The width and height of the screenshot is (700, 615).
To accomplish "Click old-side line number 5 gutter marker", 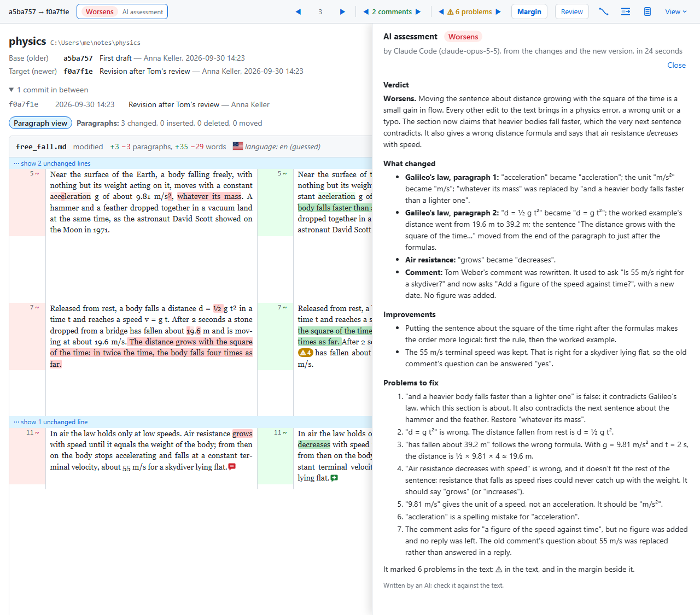I will pyautogui.click(x=34, y=174).
